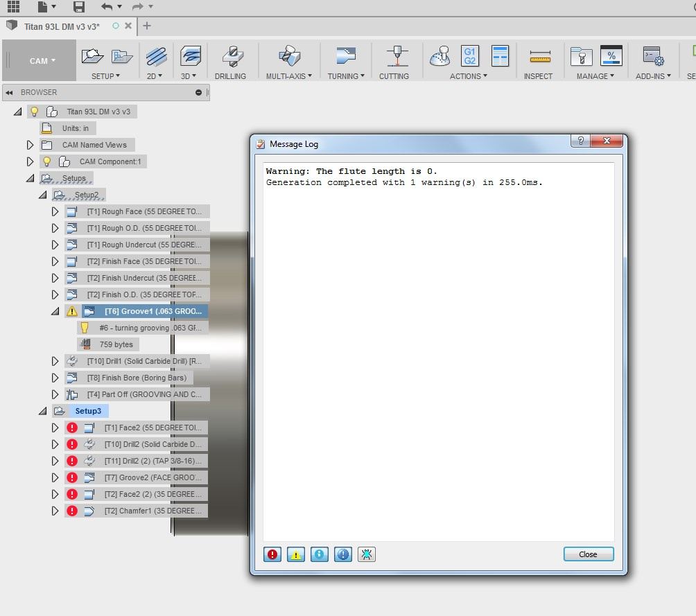696x616 pixels.
Task: Toggle the yellow warning filter in Message Log
Action: click(296, 554)
